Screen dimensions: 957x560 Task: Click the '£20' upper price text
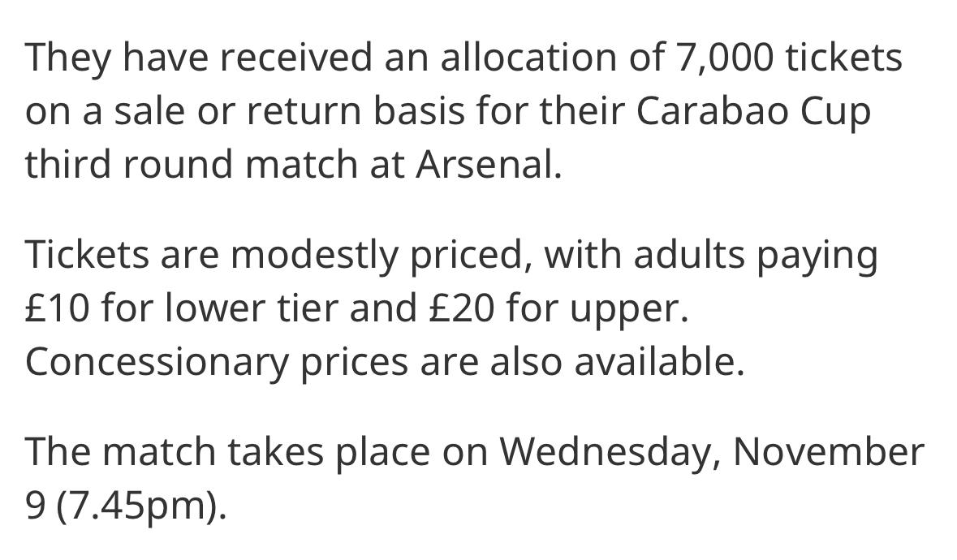(x=461, y=308)
